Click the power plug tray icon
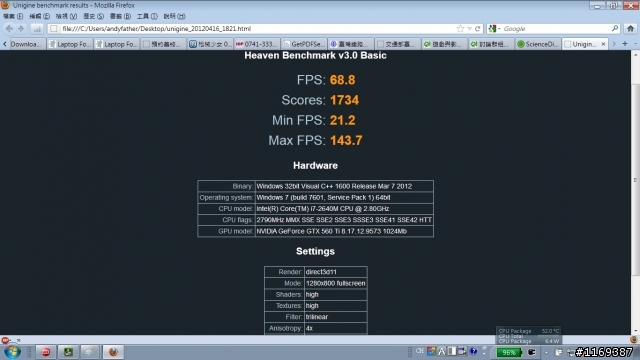 (x=531, y=352)
